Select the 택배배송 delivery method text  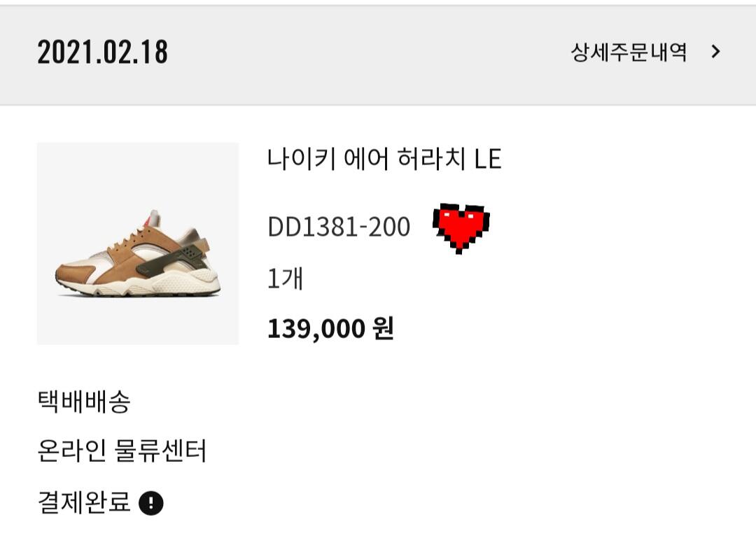[83, 402]
